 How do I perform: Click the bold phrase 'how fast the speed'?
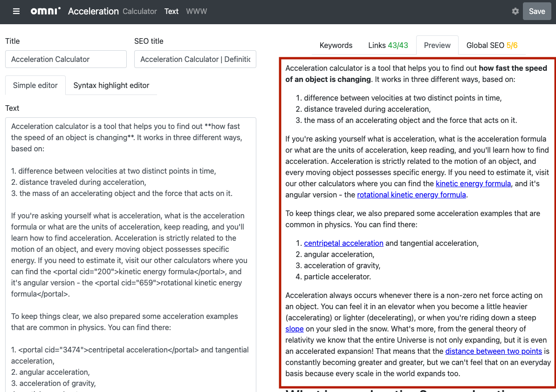pos(513,68)
